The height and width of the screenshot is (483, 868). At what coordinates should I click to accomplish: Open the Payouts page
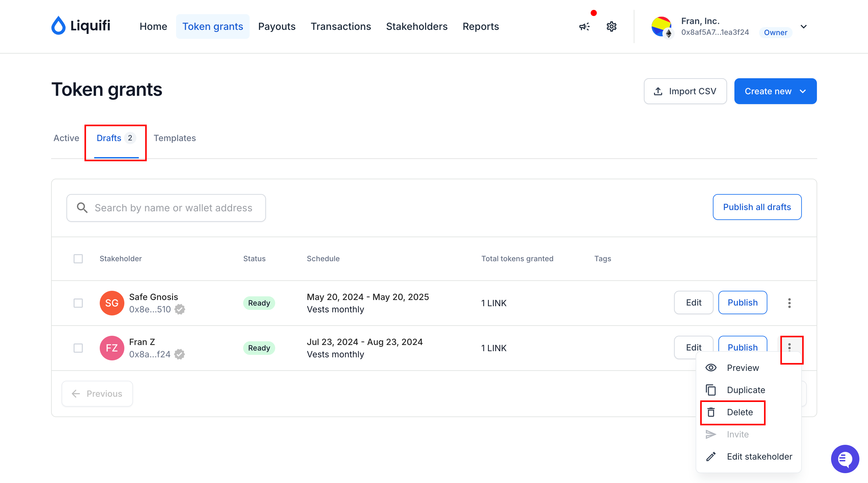277,26
